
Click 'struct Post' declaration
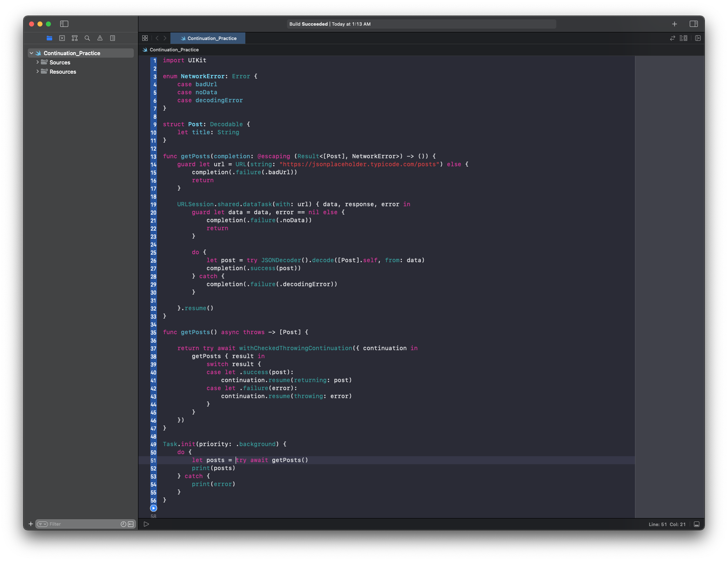click(183, 124)
